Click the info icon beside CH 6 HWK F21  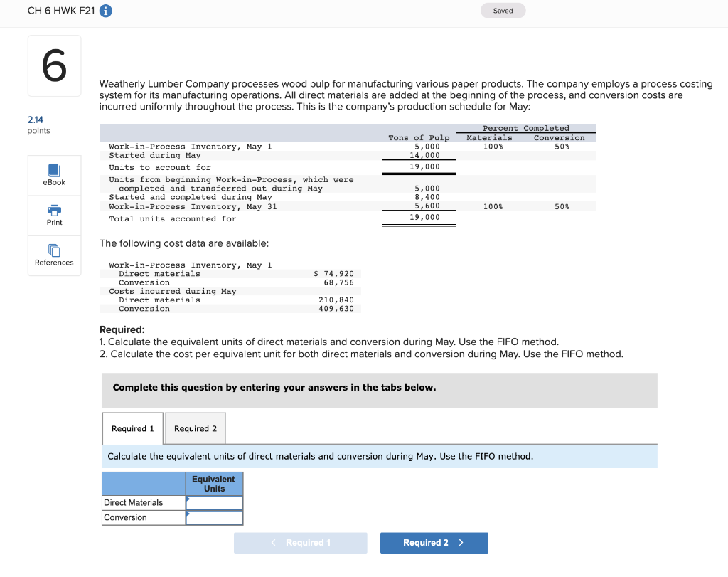tap(106, 11)
